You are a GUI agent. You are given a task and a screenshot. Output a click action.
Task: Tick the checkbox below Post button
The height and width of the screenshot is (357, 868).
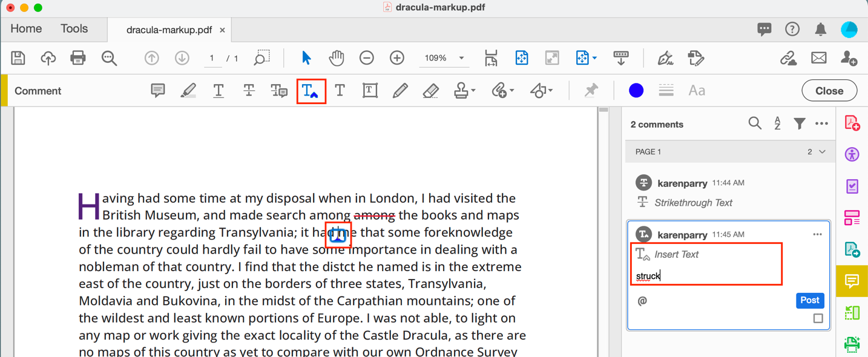click(818, 318)
